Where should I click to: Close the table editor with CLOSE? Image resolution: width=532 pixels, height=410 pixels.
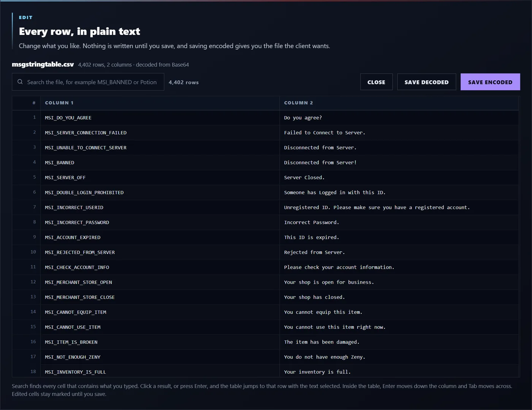pos(376,82)
